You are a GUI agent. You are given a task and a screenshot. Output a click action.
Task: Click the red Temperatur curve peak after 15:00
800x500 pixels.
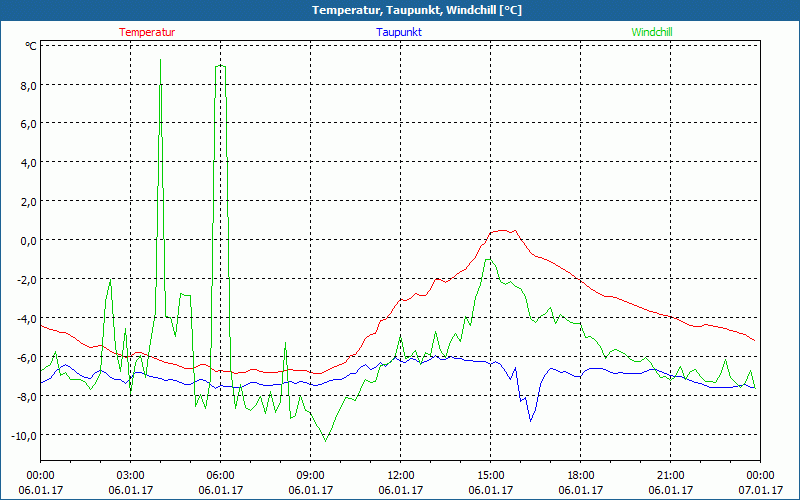coord(504,231)
